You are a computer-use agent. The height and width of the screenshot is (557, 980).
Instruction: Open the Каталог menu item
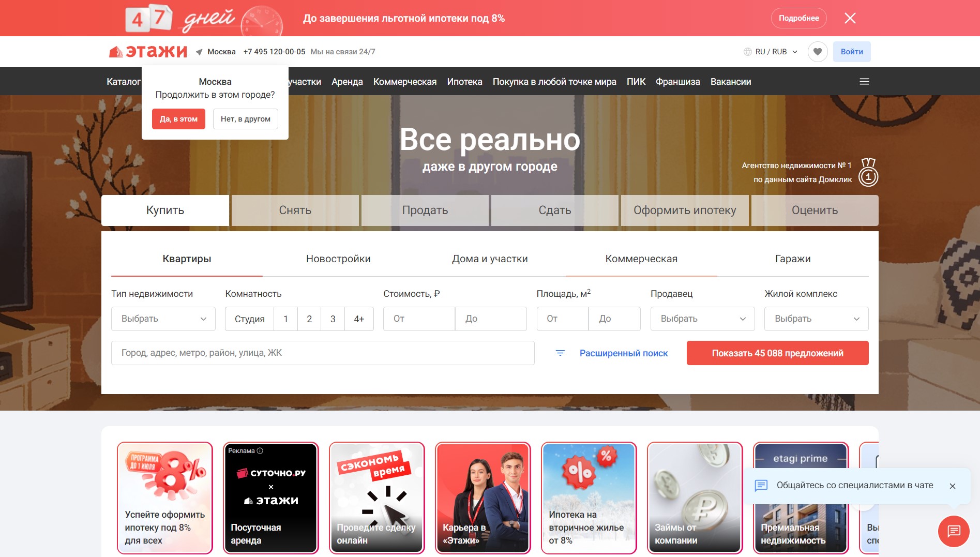pyautogui.click(x=124, y=81)
